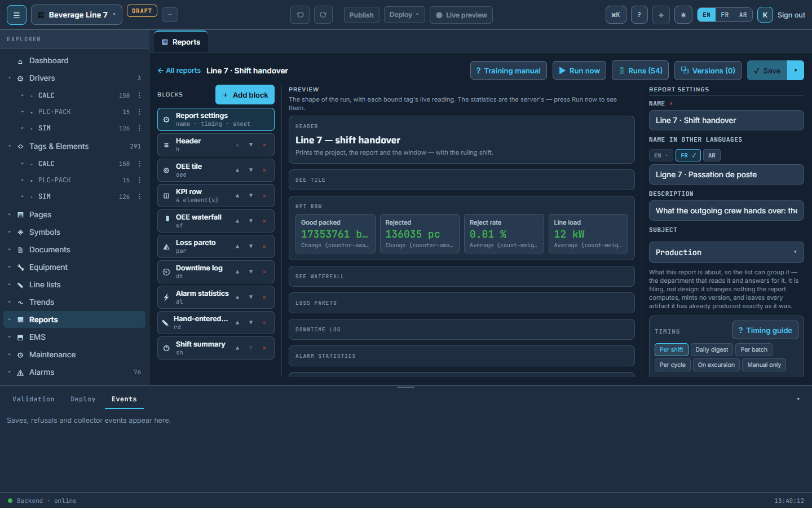Move the Shift summary block up

tap(237, 348)
